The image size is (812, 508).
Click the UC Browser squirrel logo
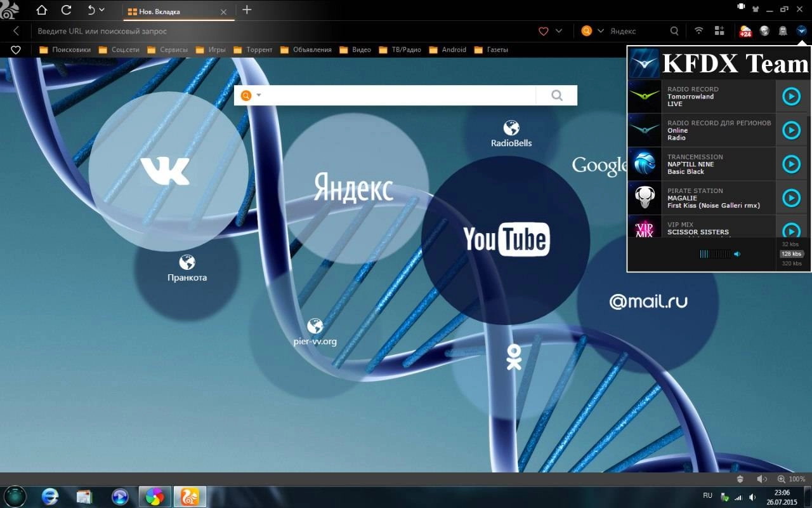point(10,9)
